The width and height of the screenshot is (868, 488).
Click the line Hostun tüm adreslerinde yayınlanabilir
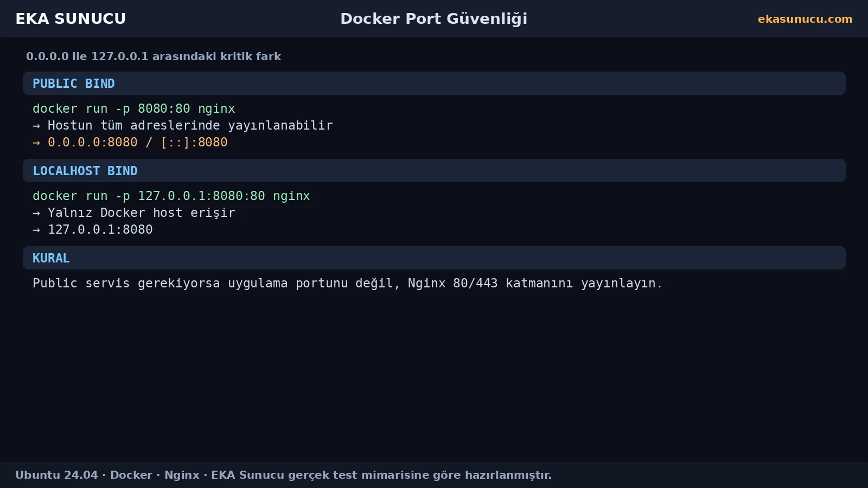[x=183, y=126]
